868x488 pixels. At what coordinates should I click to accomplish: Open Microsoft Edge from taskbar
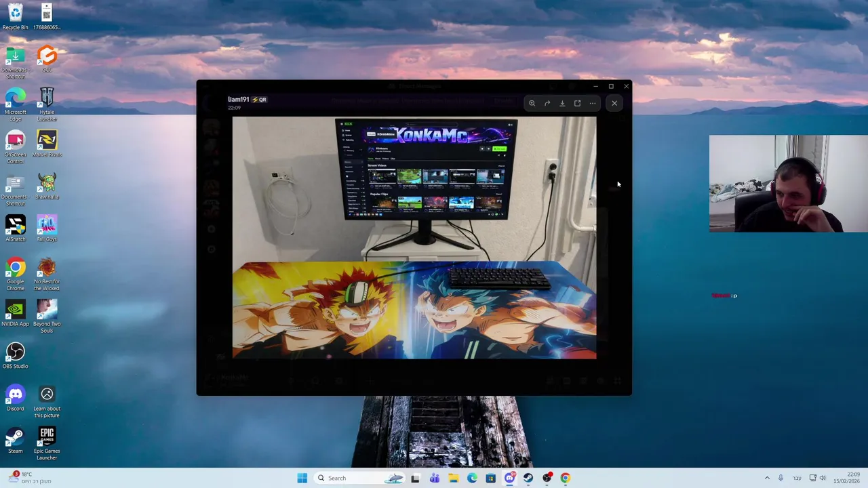tap(472, 478)
